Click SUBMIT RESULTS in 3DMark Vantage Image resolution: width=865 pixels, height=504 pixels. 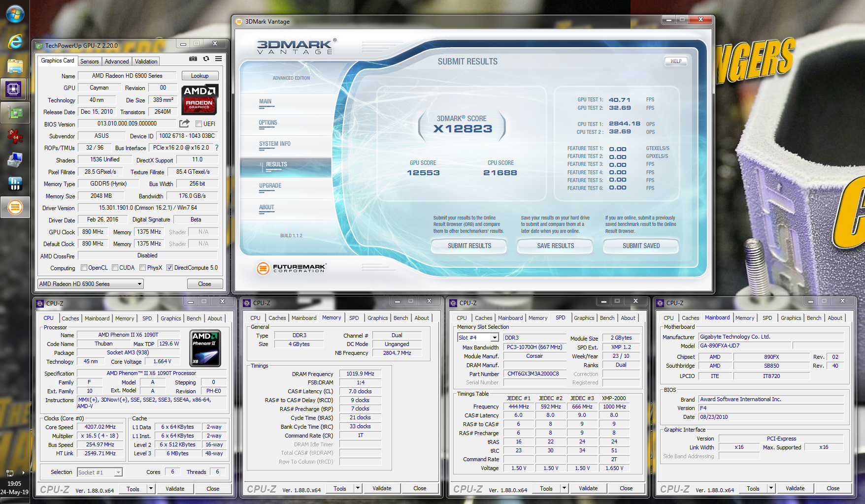pos(469,246)
